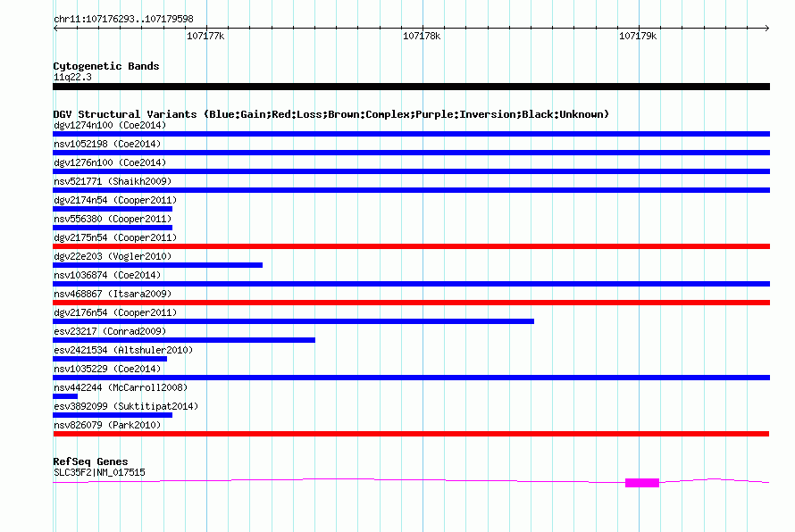Click the short blue bar under dgv2174n54
795x532 pixels.
click(x=113, y=209)
